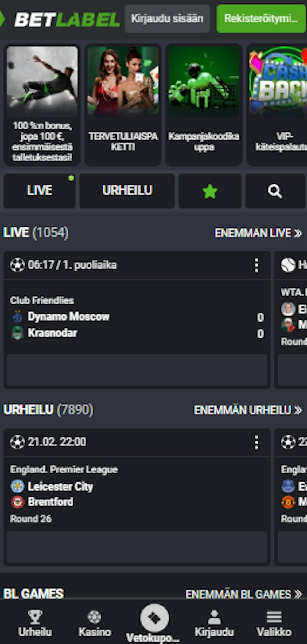Open options for Dynamo Moscow match

coord(257,265)
